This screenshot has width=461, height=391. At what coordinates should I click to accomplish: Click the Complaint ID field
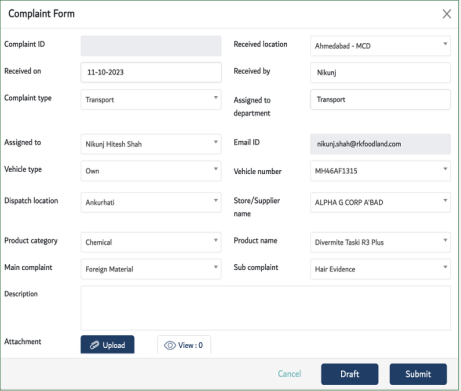151,46
